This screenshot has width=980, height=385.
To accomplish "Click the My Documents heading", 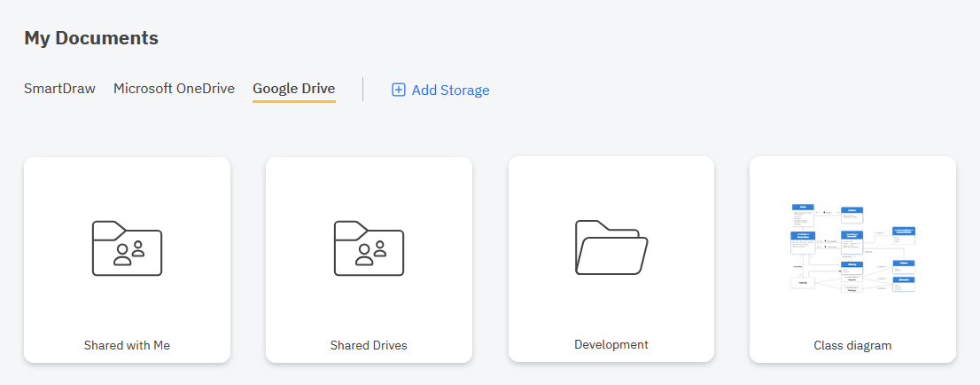I will (x=91, y=38).
